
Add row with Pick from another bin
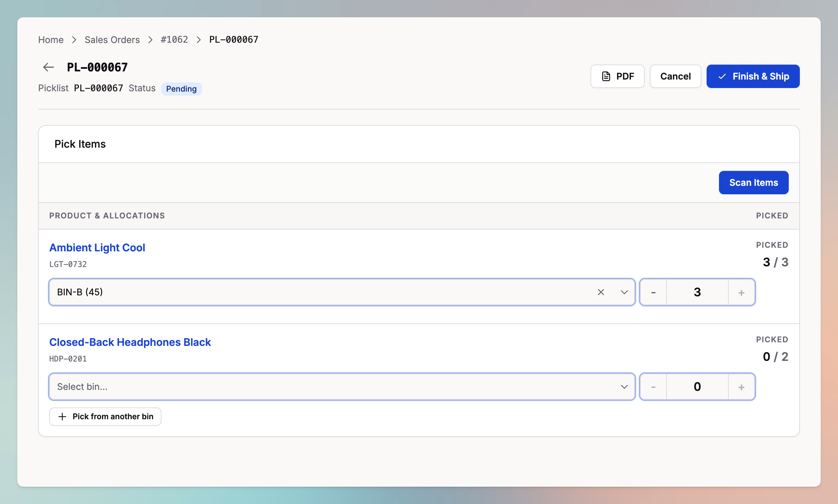pyautogui.click(x=105, y=416)
